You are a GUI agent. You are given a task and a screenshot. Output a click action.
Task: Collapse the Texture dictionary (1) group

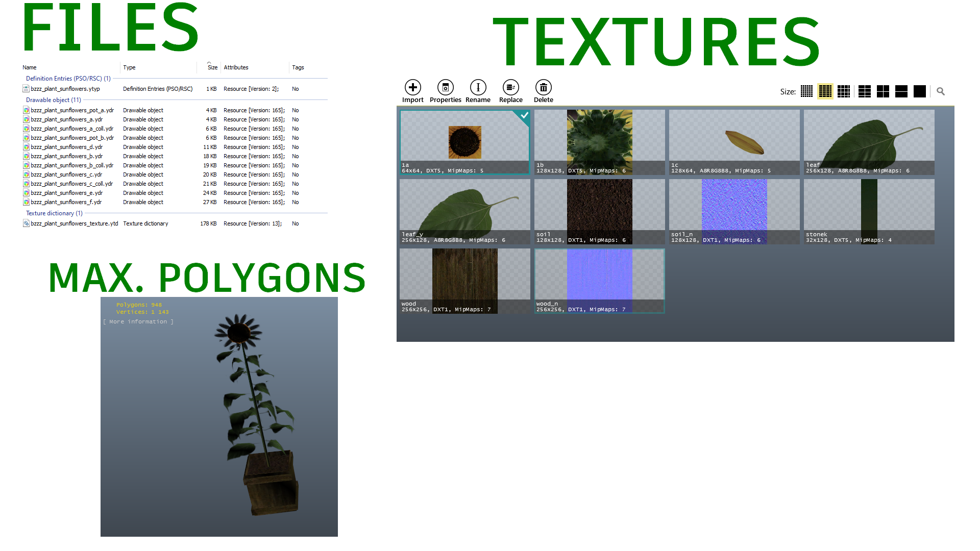pyautogui.click(x=54, y=213)
